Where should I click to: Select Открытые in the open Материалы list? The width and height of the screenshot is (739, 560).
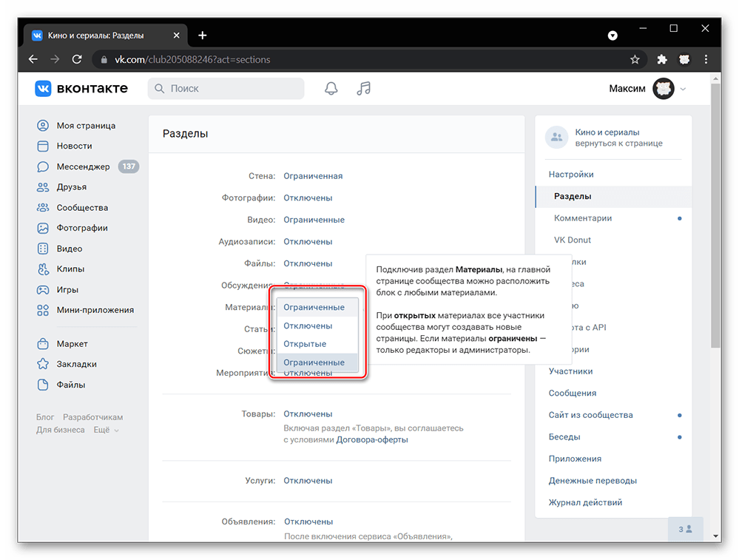click(317, 344)
